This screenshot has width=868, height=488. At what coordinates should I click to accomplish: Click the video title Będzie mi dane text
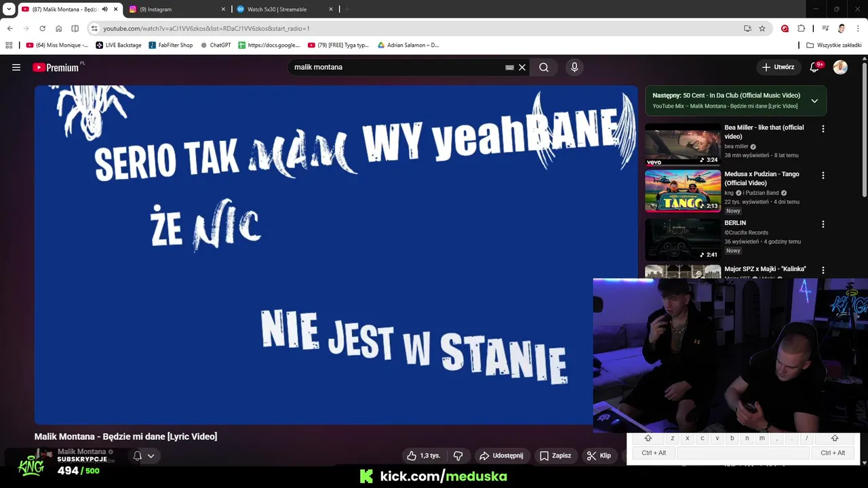click(125, 436)
